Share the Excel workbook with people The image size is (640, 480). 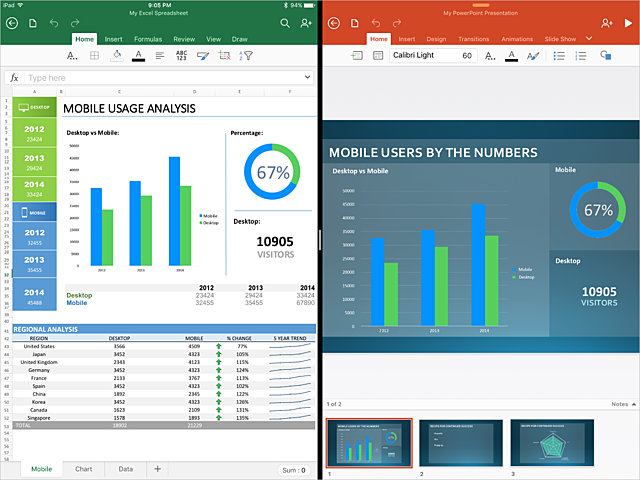(x=306, y=23)
